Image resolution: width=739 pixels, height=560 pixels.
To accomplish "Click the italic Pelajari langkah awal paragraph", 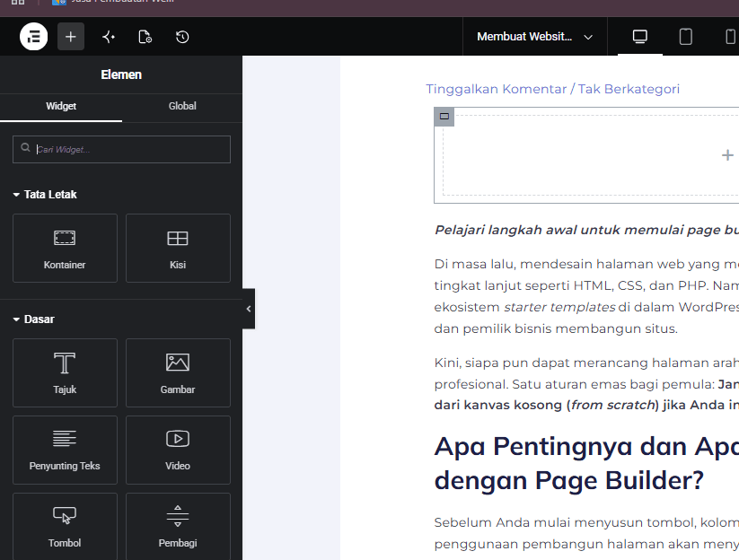I will coord(586,230).
